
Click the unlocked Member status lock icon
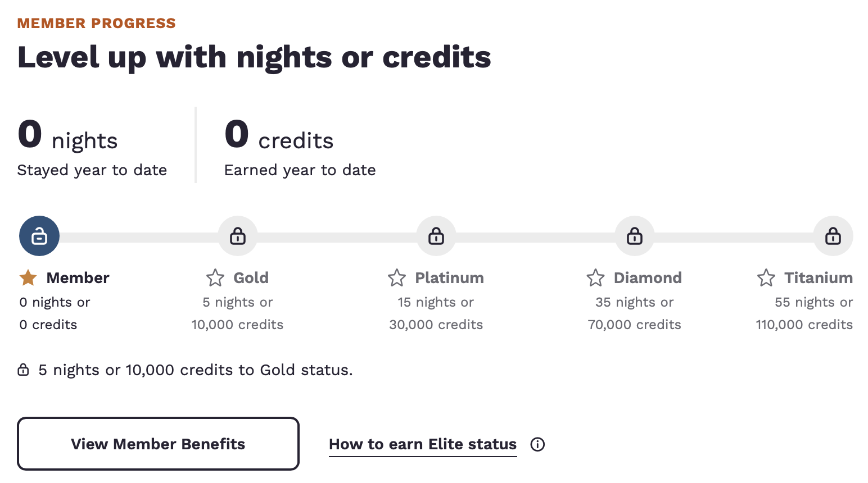click(39, 236)
